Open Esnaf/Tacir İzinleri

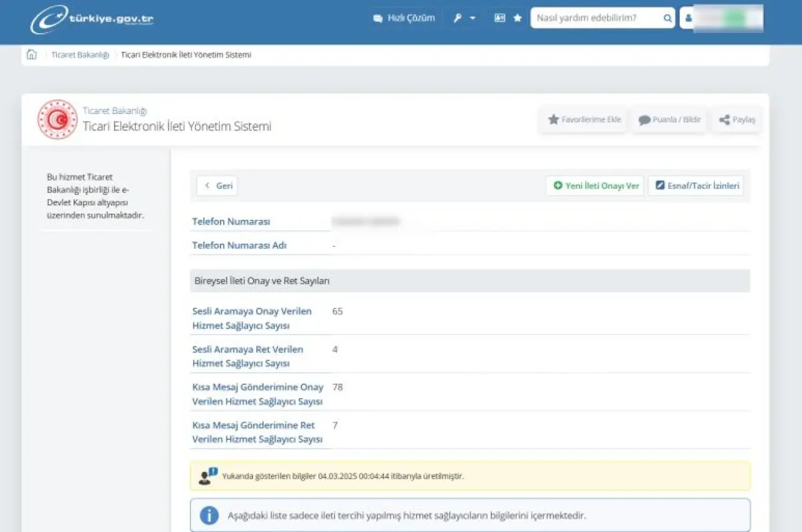click(696, 186)
